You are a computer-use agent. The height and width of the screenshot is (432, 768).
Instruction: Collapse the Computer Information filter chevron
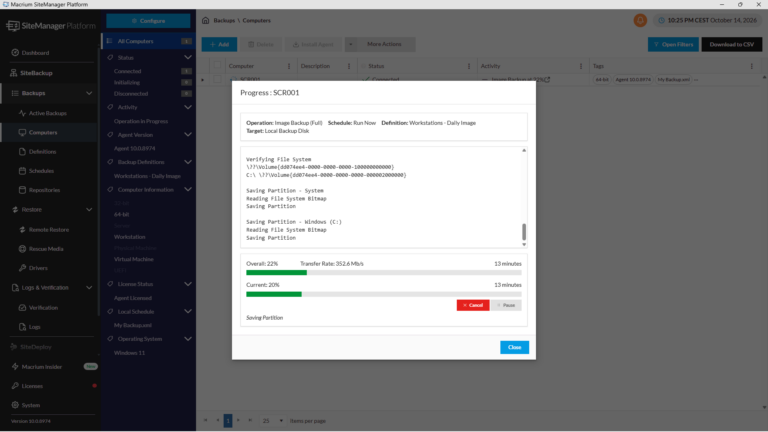[188, 190]
